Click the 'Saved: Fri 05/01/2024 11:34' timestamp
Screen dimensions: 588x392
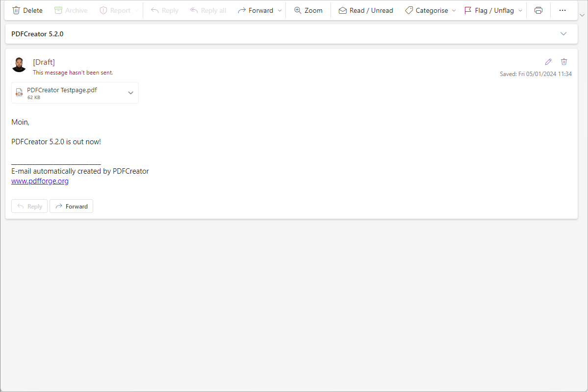pos(536,74)
